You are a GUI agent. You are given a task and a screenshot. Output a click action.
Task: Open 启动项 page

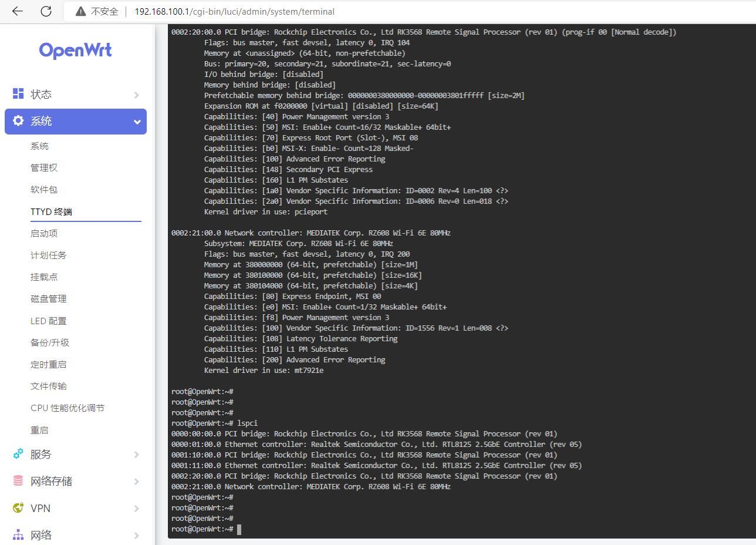coord(44,233)
